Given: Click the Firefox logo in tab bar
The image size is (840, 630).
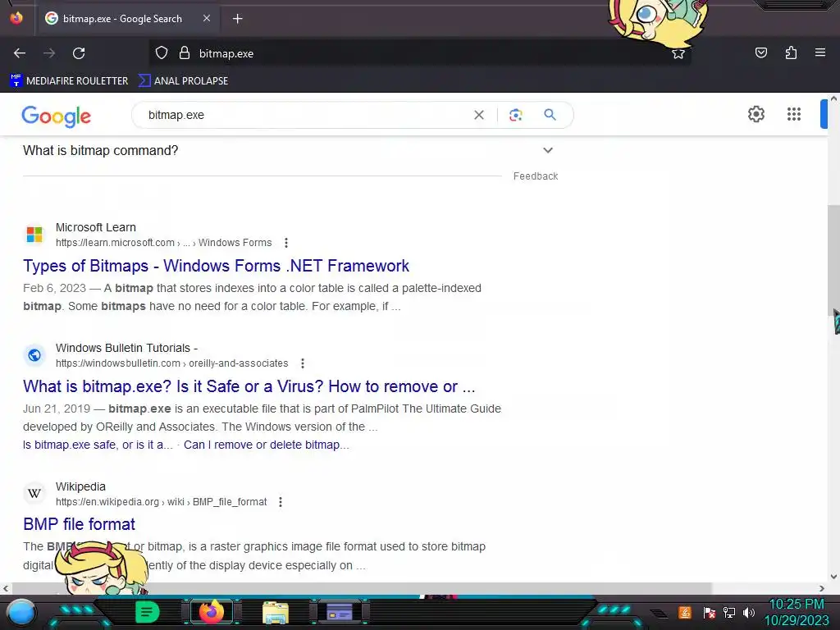Looking at the screenshot, I should click(16, 18).
